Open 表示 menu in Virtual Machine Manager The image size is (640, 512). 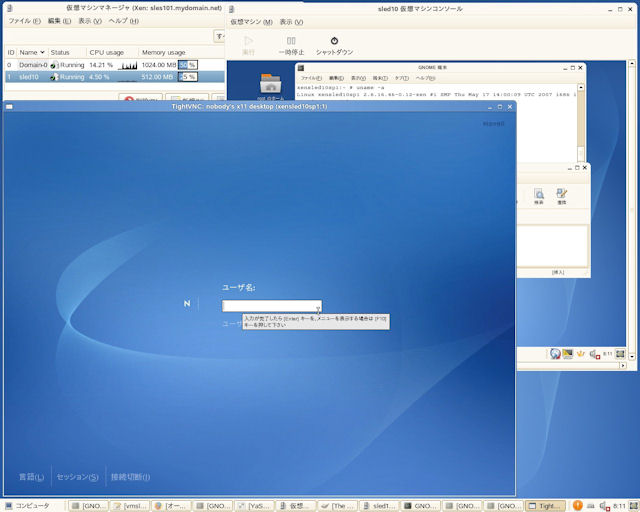[x=90, y=21]
